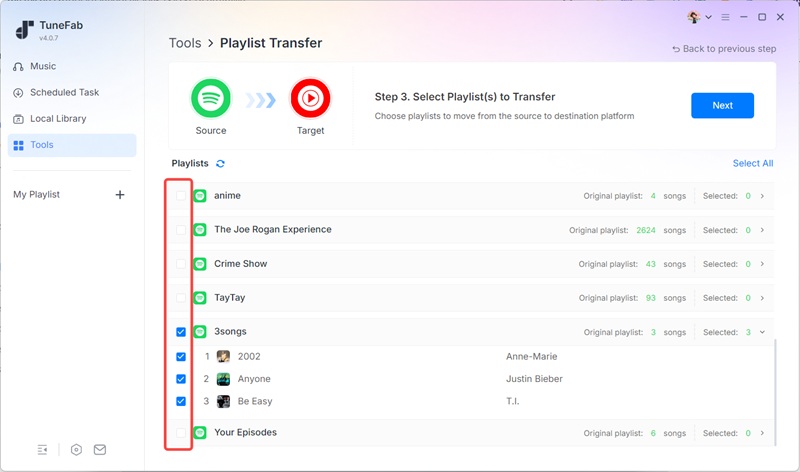Open settings hexagon icon in sidebar footer
This screenshot has width=800, height=472.
click(x=76, y=450)
